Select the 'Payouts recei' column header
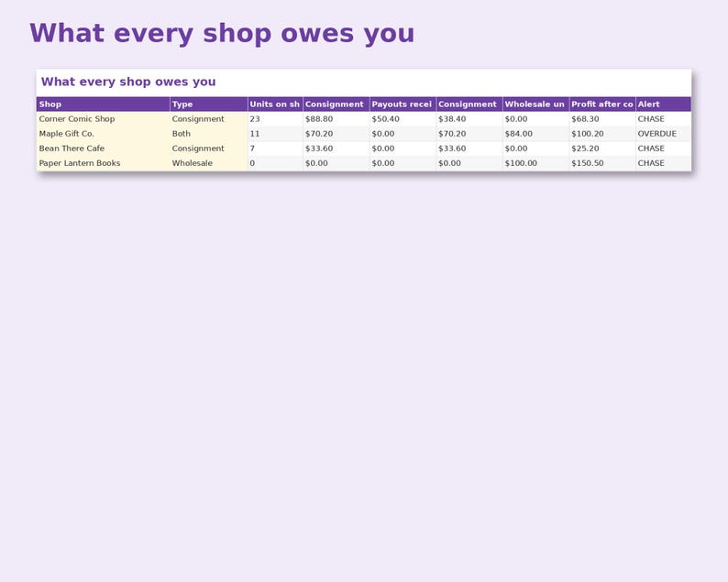The image size is (728, 582). tap(403, 104)
